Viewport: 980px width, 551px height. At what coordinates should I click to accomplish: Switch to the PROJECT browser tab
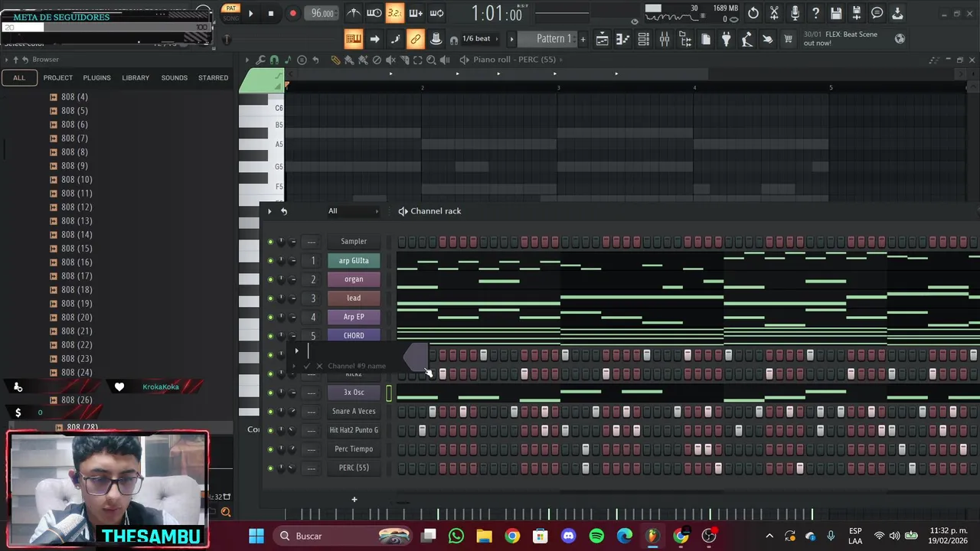(57, 77)
